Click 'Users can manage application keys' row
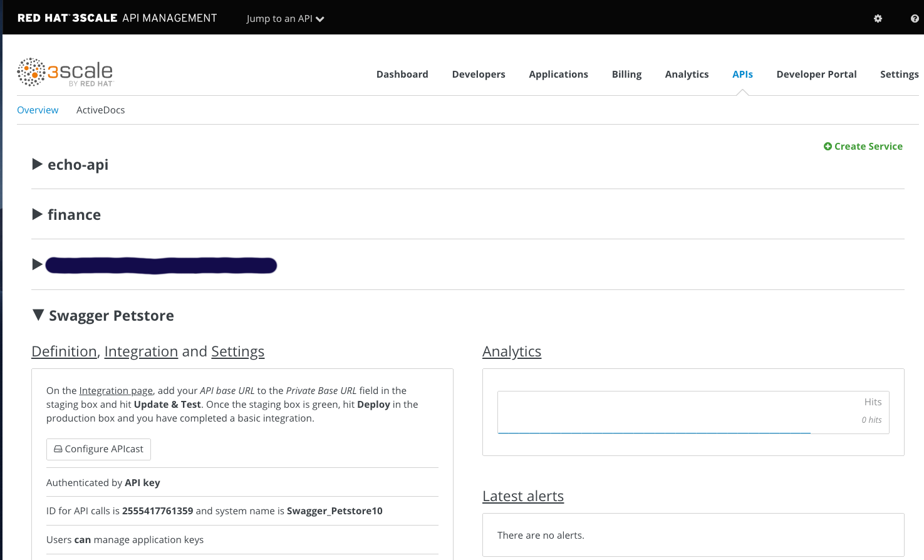Screen dimensions: 924x560 pos(242,539)
